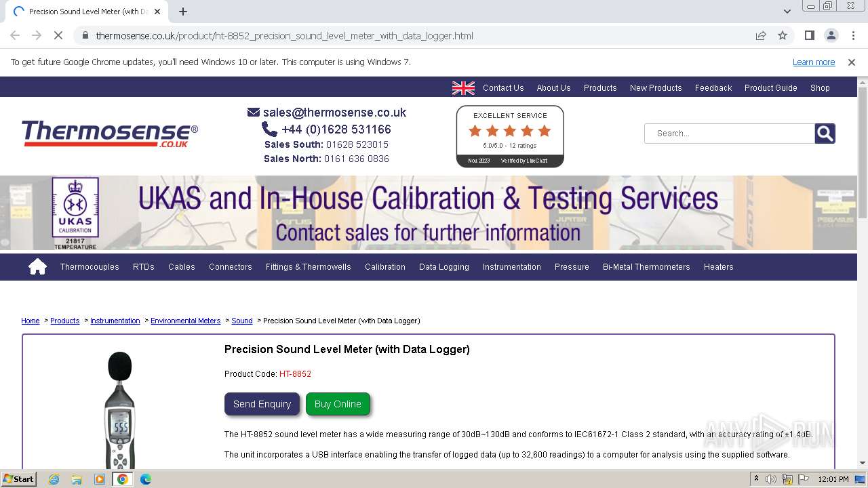This screenshot has width=868, height=488.
Task: Open the Chrome profile icon
Action: (831, 35)
